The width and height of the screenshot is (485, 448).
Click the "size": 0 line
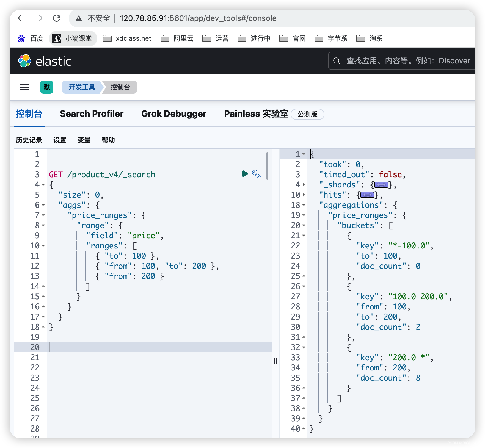pos(81,195)
